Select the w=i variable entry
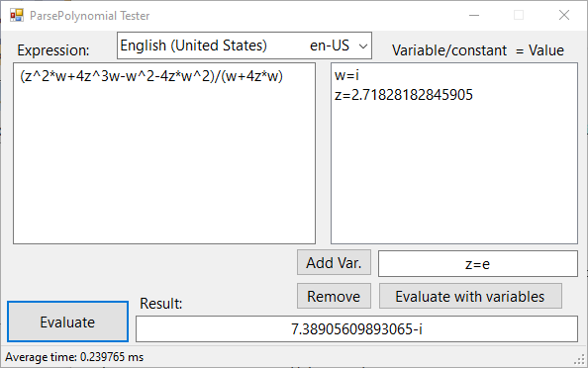This screenshot has height=368, width=588. tap(346, 75)
